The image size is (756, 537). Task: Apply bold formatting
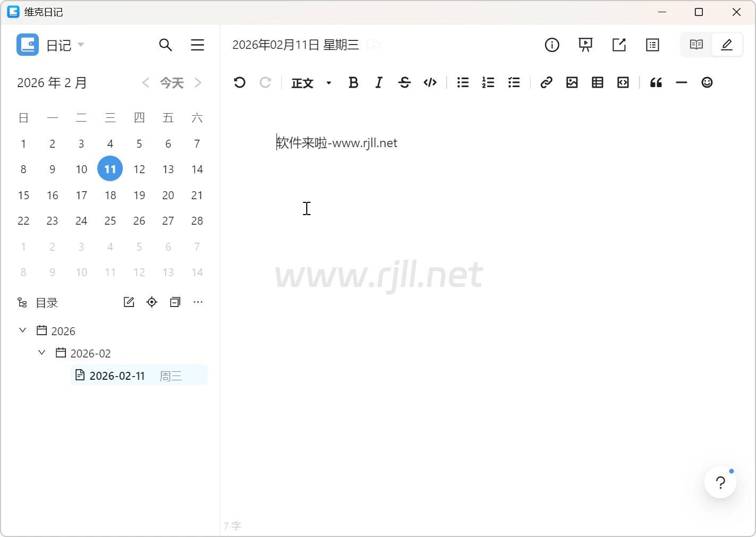coord(353,82)
